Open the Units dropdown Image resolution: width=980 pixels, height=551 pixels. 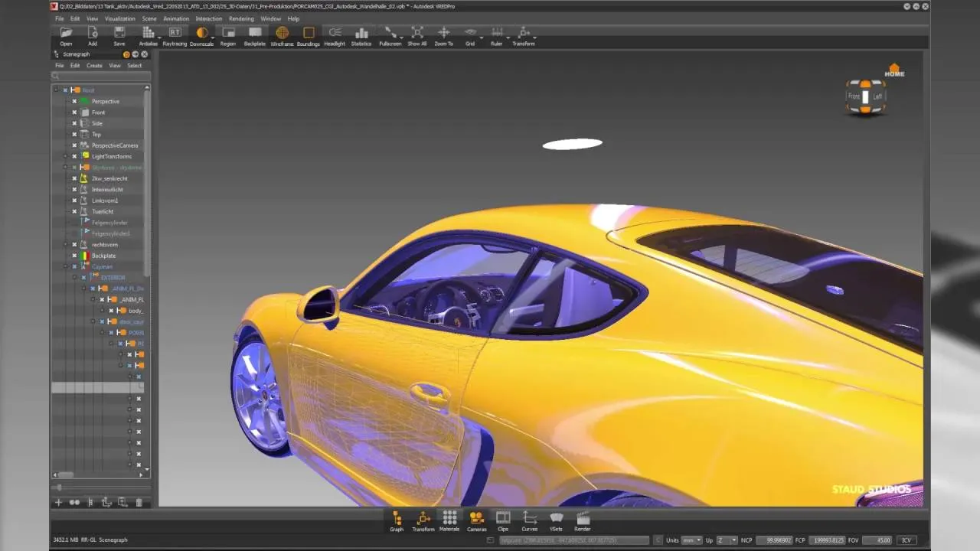pos(691,540)
